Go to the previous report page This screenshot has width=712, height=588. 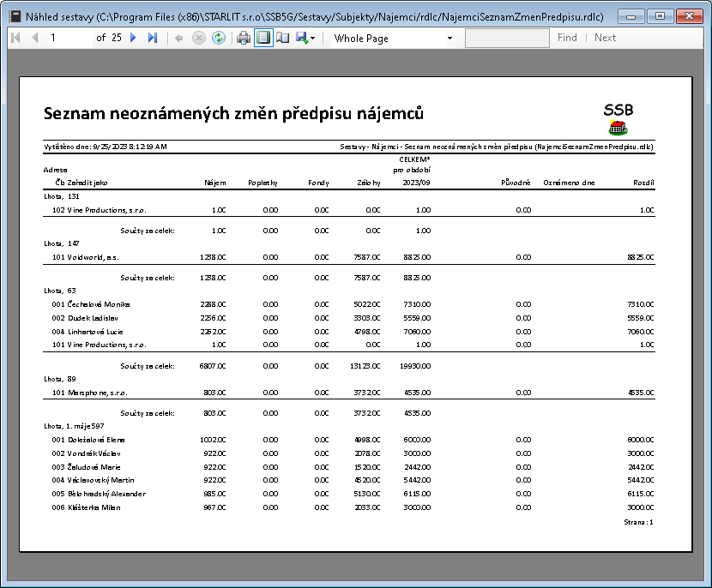(x=35, y=38)
